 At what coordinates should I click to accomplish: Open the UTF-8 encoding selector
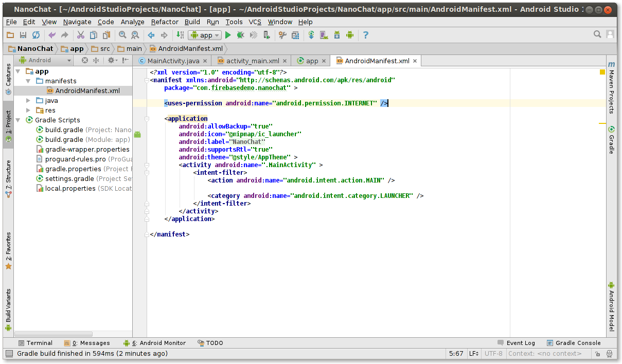[493, 354]
